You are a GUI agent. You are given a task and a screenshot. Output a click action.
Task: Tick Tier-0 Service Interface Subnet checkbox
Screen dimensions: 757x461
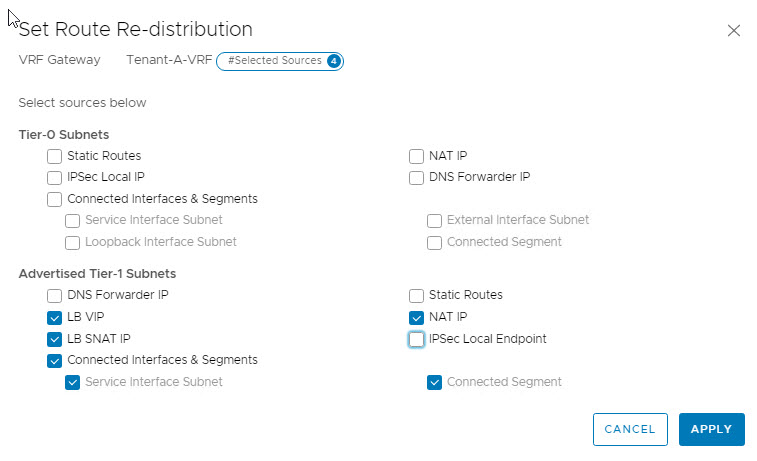pos(73,220)
